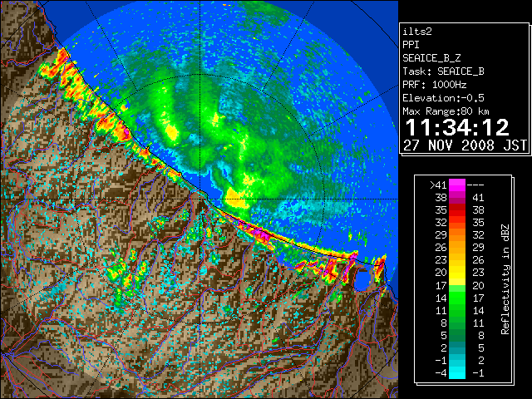Click the small blue lake on southeast coast

point(362,279)
